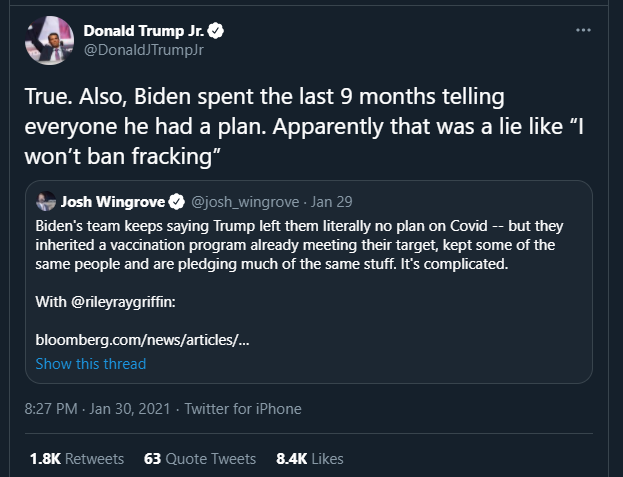
Task: Click Josh Wingrove's verified checkmark badge
Action: (176, 202)
